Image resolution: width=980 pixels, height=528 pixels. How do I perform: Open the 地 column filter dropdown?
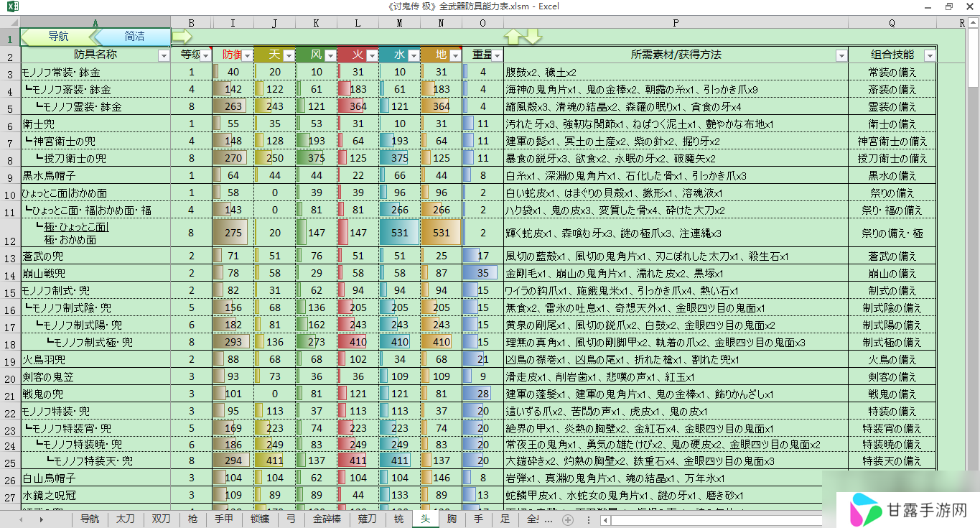[455, 55]
